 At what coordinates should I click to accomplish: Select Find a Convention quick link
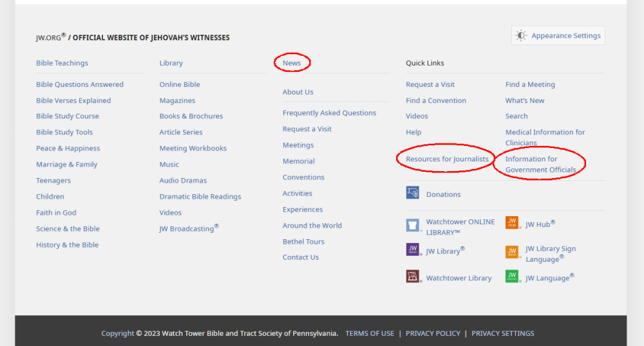click(x=436, y=100)
